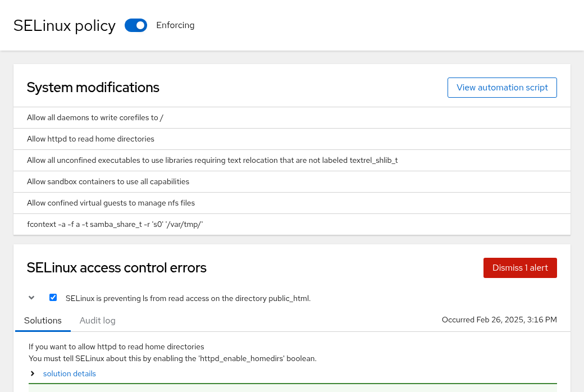Click the httpd_enable_homedirs boolean solution text
The image size is (584, 392).
pyautogui.click(x=172, y=358)
